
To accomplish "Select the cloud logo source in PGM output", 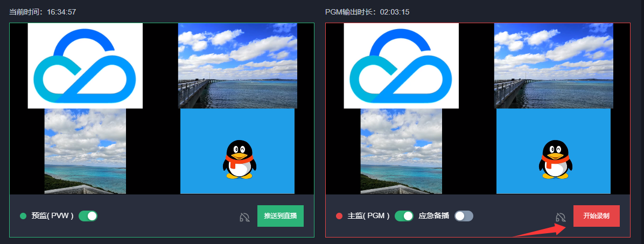I will 401,66.
